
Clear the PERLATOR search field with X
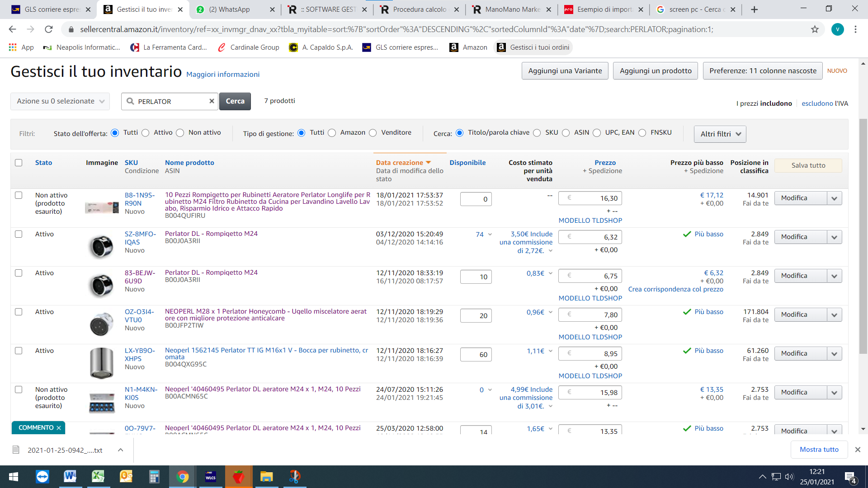point(212,101)
